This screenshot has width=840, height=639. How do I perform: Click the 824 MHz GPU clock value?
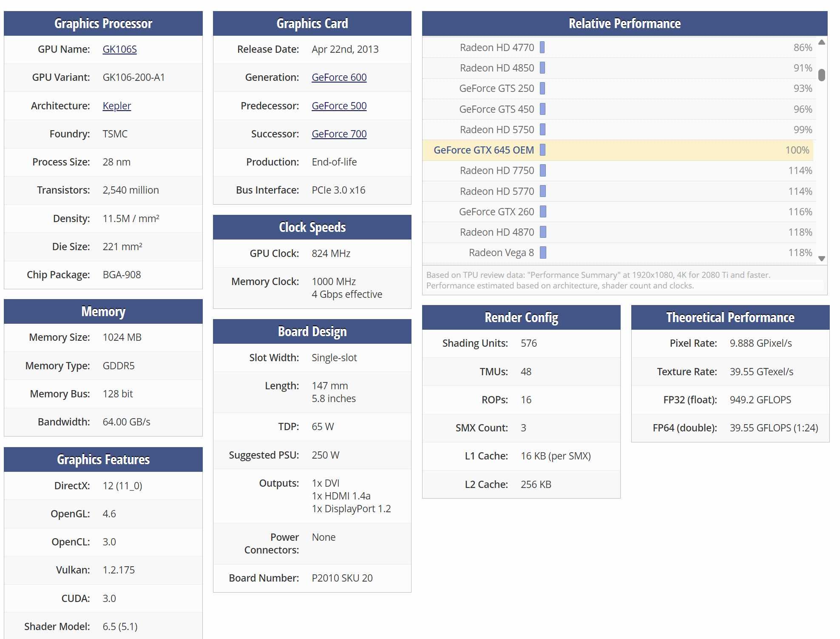pos(331,254)
